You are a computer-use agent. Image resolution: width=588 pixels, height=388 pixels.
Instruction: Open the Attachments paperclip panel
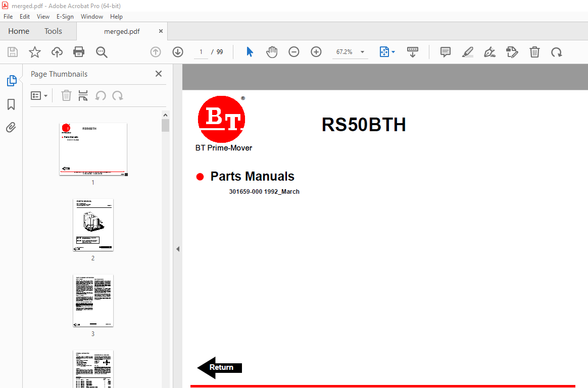coord(11,128)
